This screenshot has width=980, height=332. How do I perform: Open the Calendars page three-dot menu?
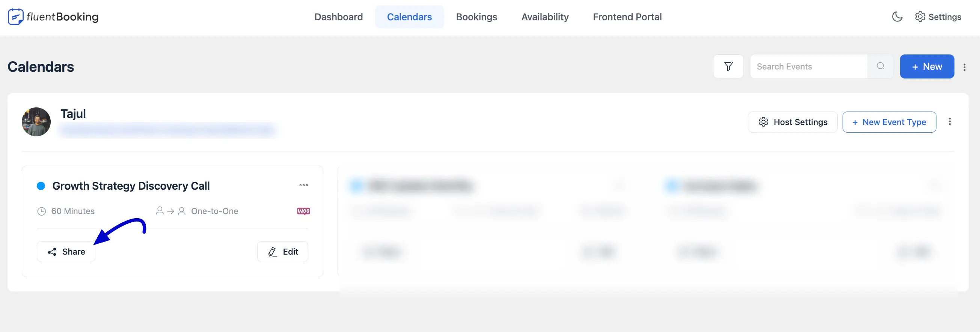(x=964, y=67)
